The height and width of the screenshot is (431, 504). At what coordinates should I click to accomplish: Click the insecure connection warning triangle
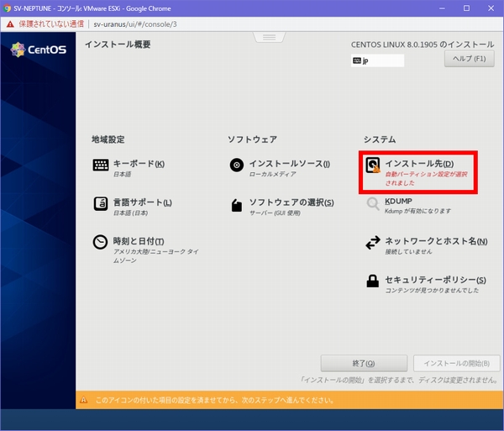click(10, 24)
